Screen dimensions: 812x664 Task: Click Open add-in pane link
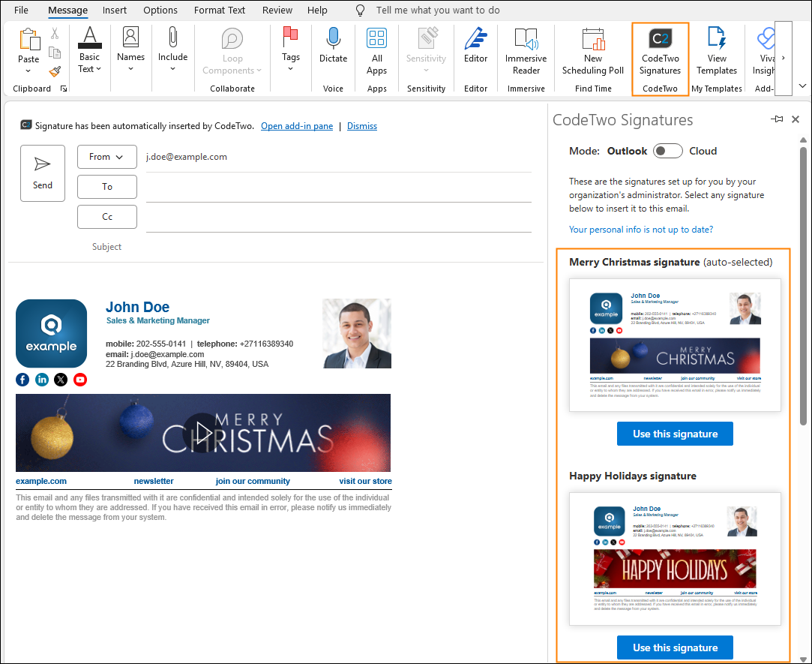click(297, 126)
